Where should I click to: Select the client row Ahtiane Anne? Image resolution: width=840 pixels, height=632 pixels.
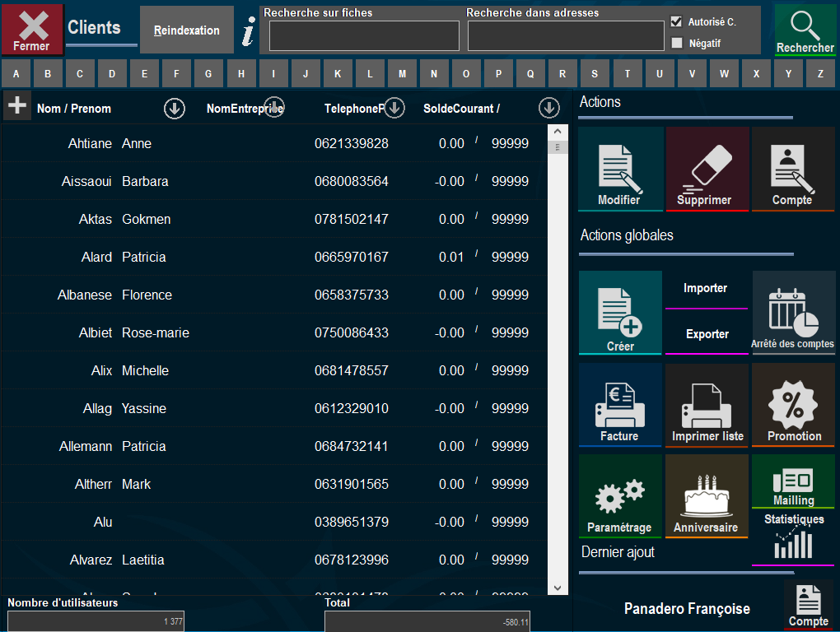tap(273, 143)
